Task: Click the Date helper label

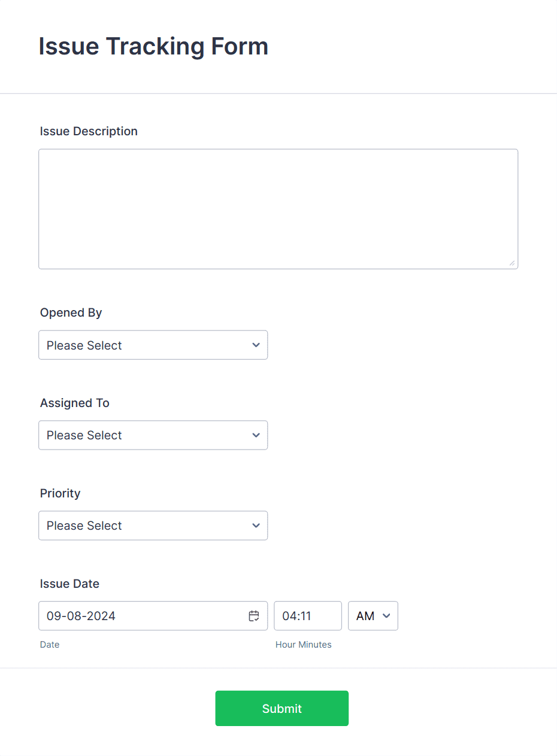Action: [50, 645]
